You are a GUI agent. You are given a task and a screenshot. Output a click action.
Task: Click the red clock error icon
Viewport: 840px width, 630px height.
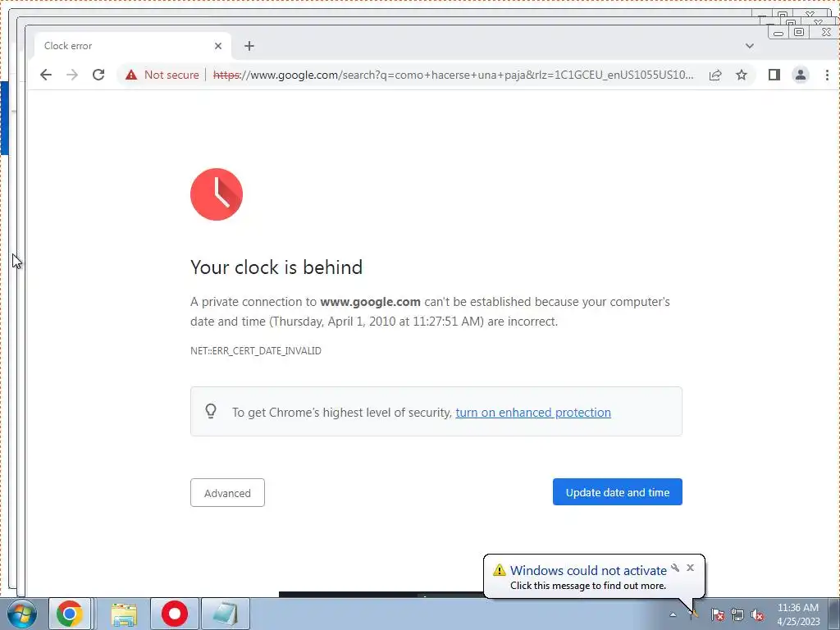(217, 194)
